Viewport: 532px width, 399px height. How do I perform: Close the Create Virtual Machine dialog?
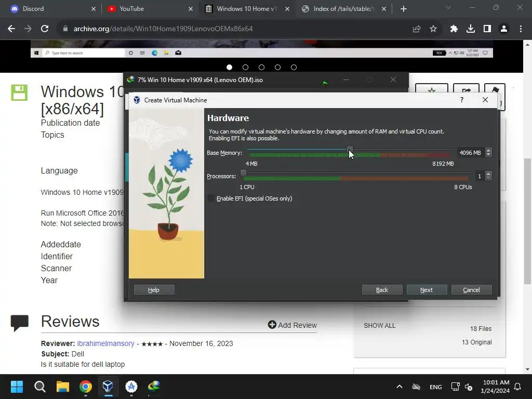click(485, 100)
